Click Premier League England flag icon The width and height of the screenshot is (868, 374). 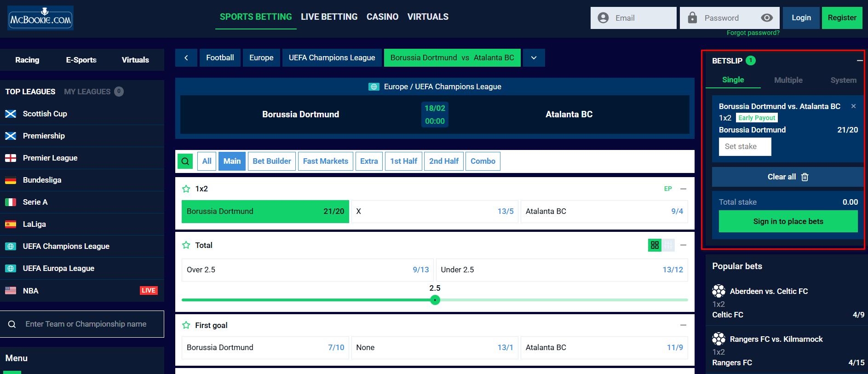click(11, 158)
